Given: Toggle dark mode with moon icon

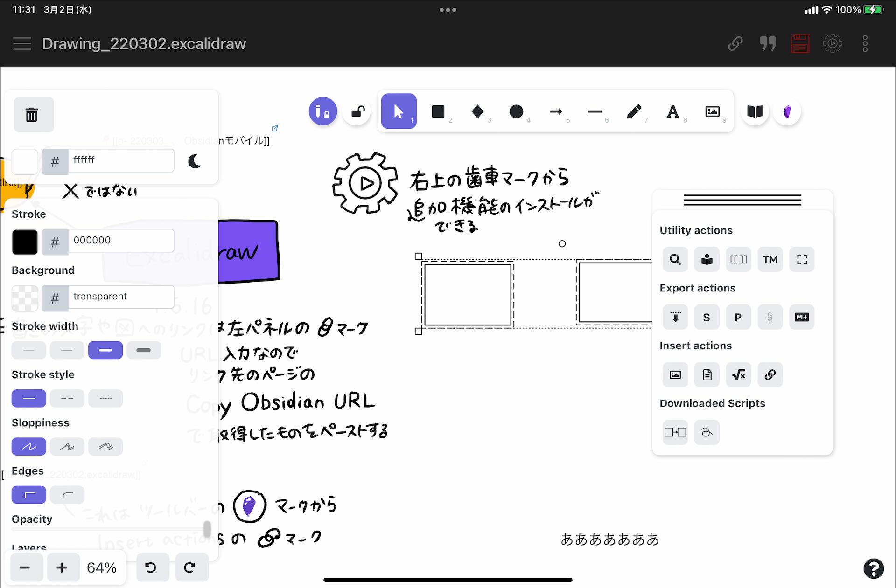Looking at the screenshot, I should click(x=195, y=161).
